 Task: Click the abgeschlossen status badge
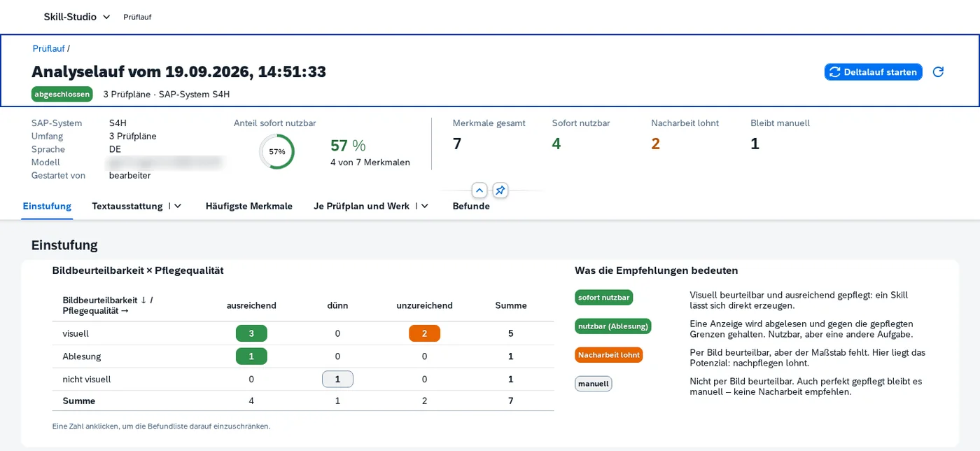[62, 94]
